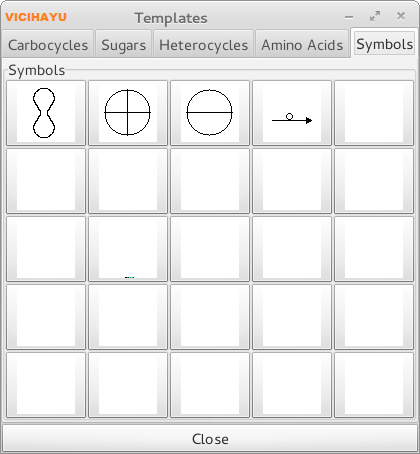Viewport: 420px width, 454px height.
Task: Click the Close button
Action: point(210,439)
